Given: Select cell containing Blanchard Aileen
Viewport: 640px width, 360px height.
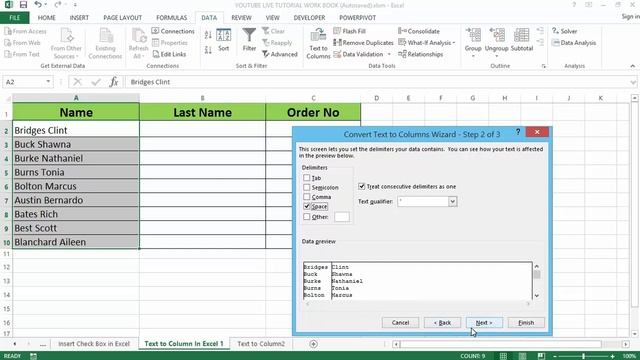Looking at the screenshot, I should point(76,242).
